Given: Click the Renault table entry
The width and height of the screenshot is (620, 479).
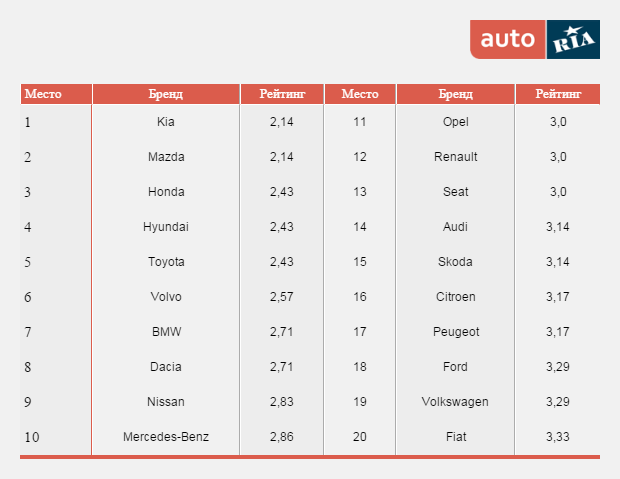Looking at the screenshot, I should pyautogui.click(x=455, y=157).
